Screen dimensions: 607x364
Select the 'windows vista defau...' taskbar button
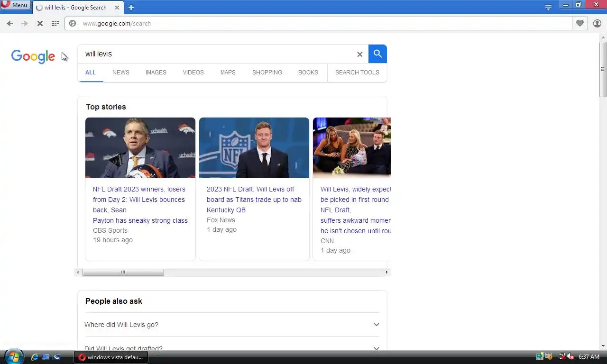click(111, 357)
